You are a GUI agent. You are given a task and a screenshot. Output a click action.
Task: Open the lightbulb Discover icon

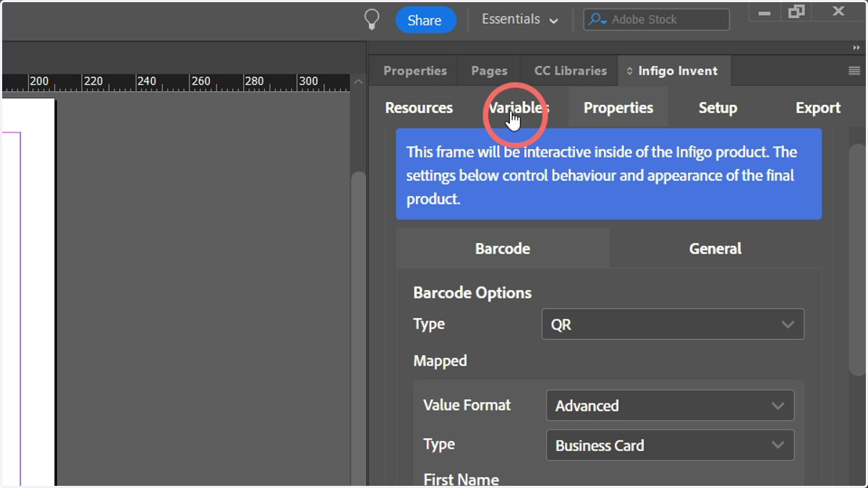tap(372, 20)
